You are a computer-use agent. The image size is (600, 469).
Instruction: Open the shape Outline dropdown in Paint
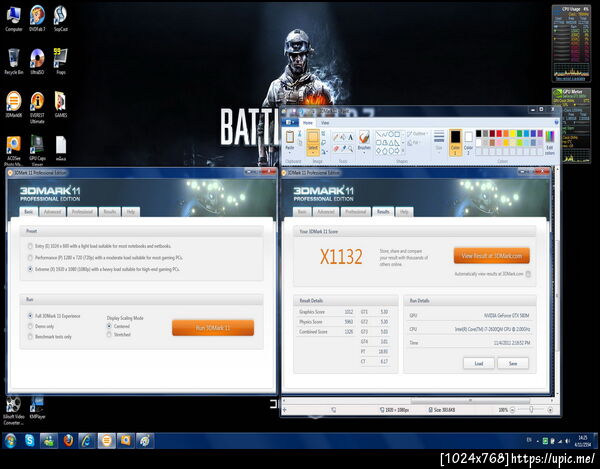[x=417, y=134]
